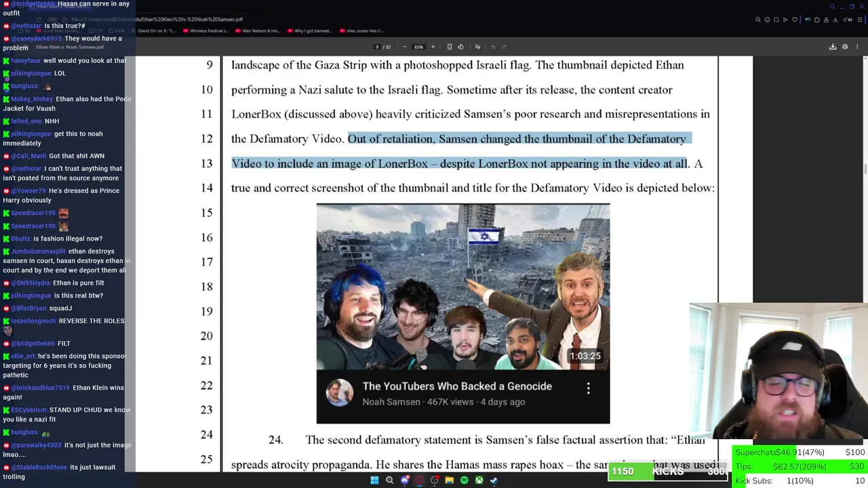The height and width of the screenshot is (488, 868).
Task: Click the browser tab search icon
Action: click(x=833, y=7)
